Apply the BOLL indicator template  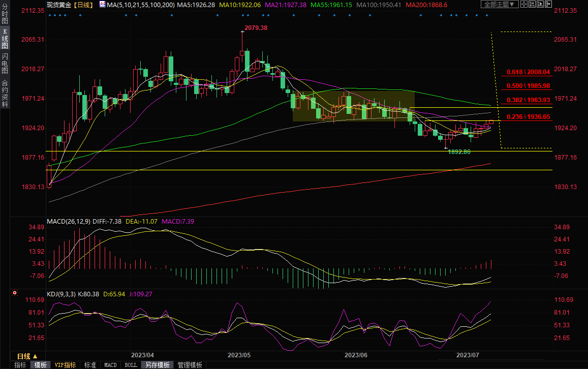[x=131, y=365]
